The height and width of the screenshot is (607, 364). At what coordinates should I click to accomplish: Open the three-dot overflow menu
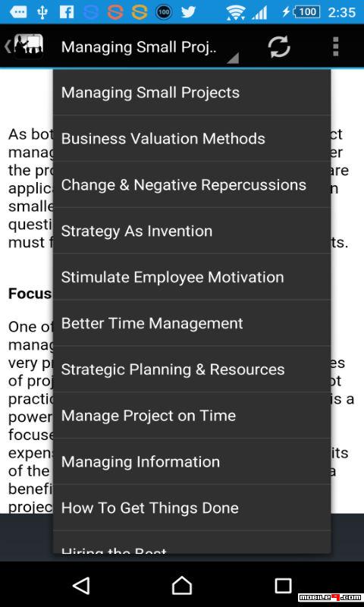(x=335, y=47)
